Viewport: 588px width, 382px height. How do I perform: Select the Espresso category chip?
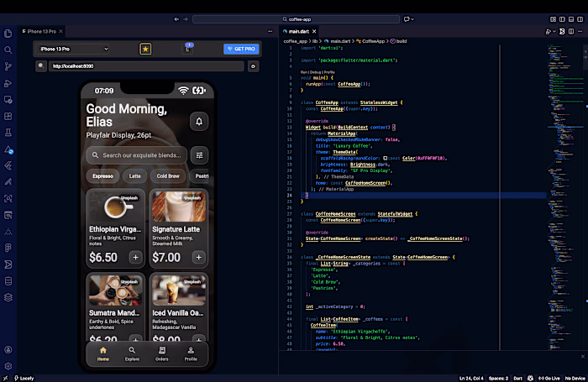(102, 175)
